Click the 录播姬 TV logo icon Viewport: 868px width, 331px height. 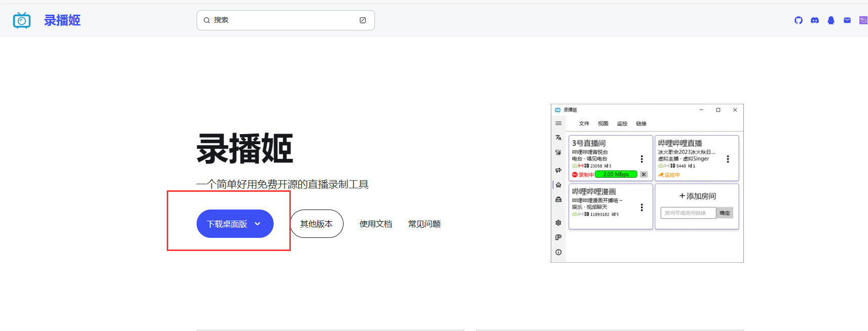(22, 20)
